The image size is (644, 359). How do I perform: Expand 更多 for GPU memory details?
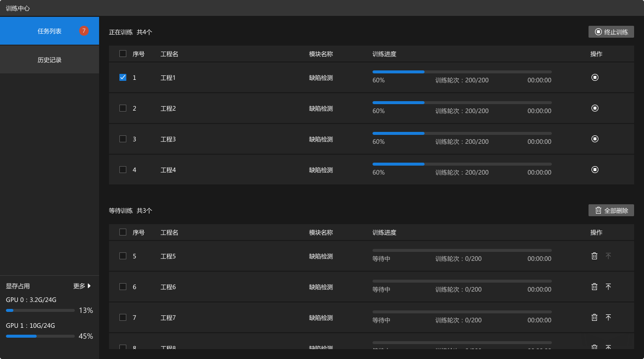click(82, 286)
